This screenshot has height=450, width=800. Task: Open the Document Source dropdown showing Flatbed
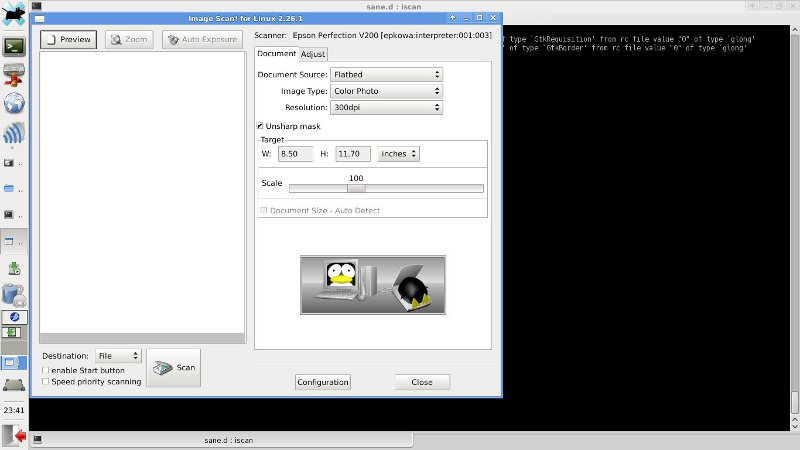(386, 74)
